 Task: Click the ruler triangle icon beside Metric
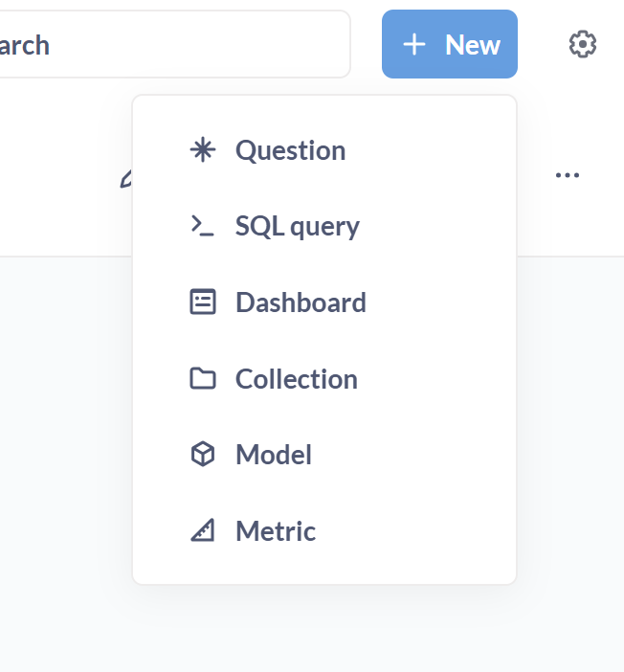coord(203,531)
